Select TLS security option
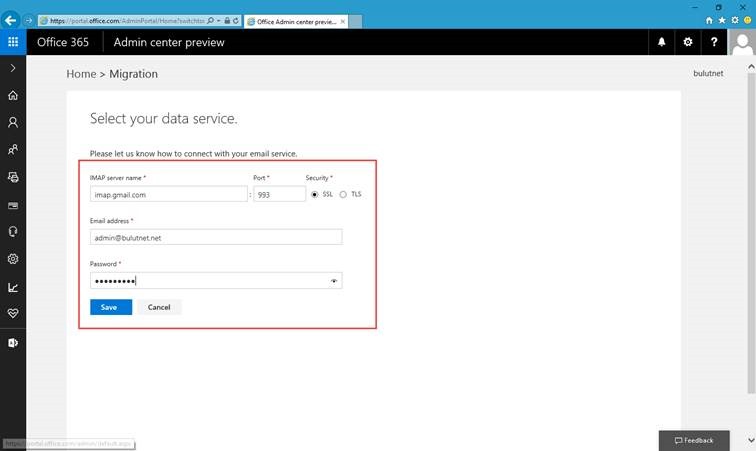 (x=343, y=194)
